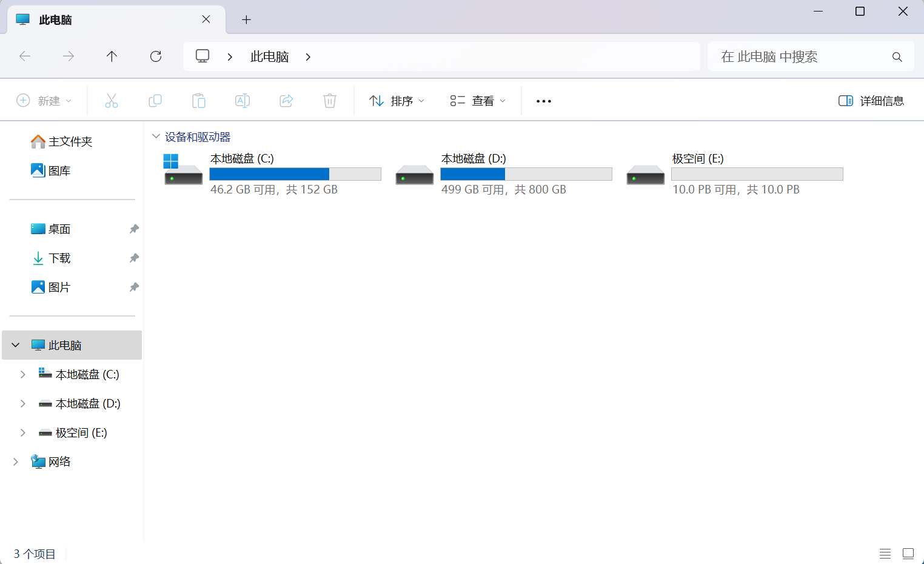Click the usage bar of 极空间 (E:)

coord(757,174)
